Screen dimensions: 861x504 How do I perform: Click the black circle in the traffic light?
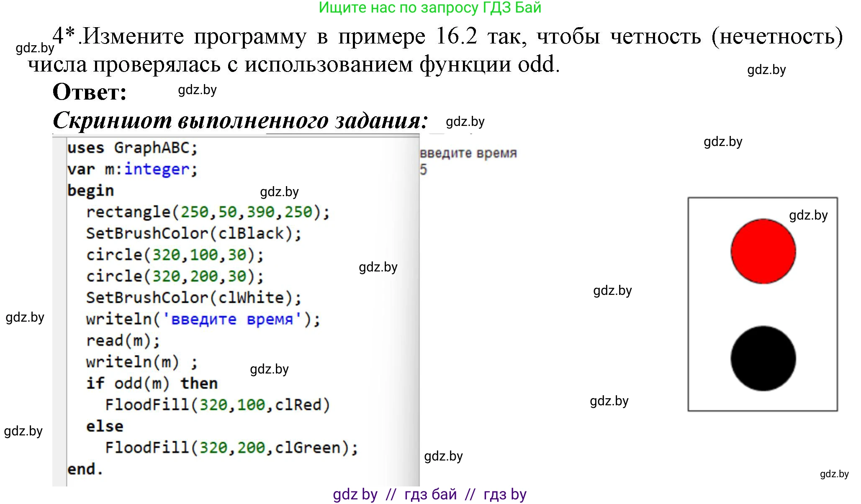763,358
